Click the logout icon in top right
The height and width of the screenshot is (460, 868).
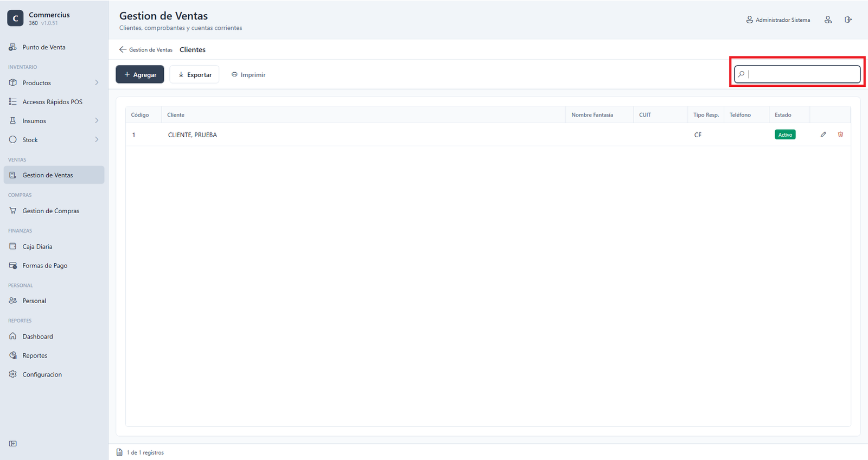[848, 20]
